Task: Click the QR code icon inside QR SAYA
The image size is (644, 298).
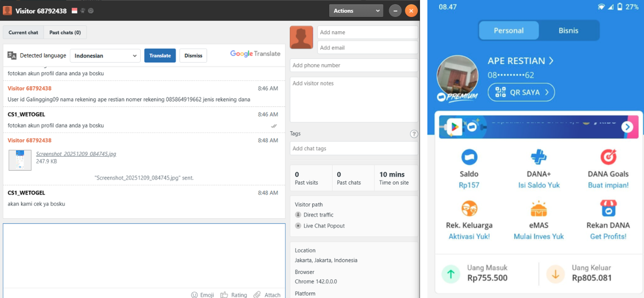Action: click(500, 92)
